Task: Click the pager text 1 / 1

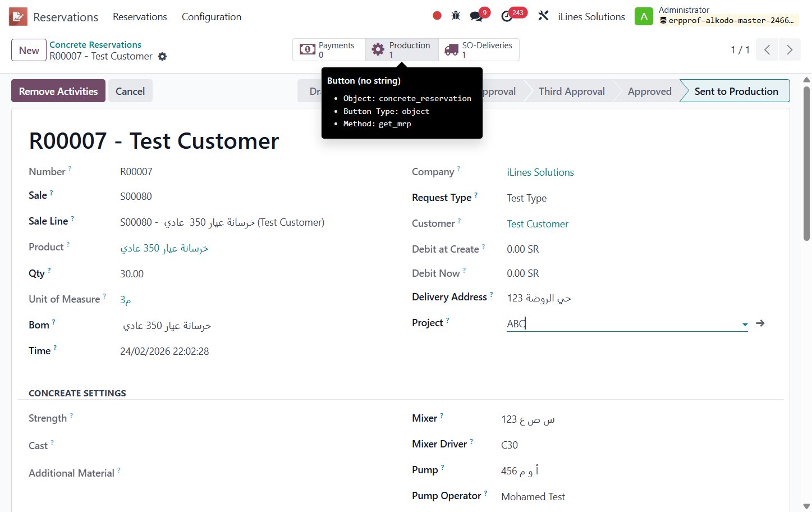Action: click(x=740, y=50)
